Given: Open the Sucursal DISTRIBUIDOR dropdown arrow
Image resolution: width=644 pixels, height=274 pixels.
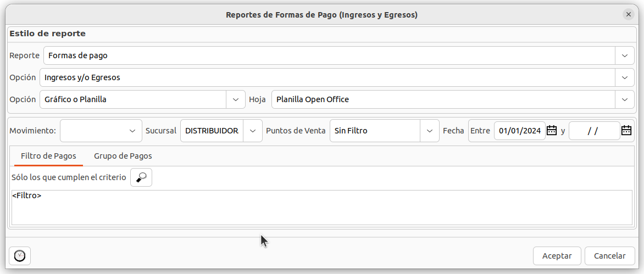Looking at the screenshot, I should (252, 131).
